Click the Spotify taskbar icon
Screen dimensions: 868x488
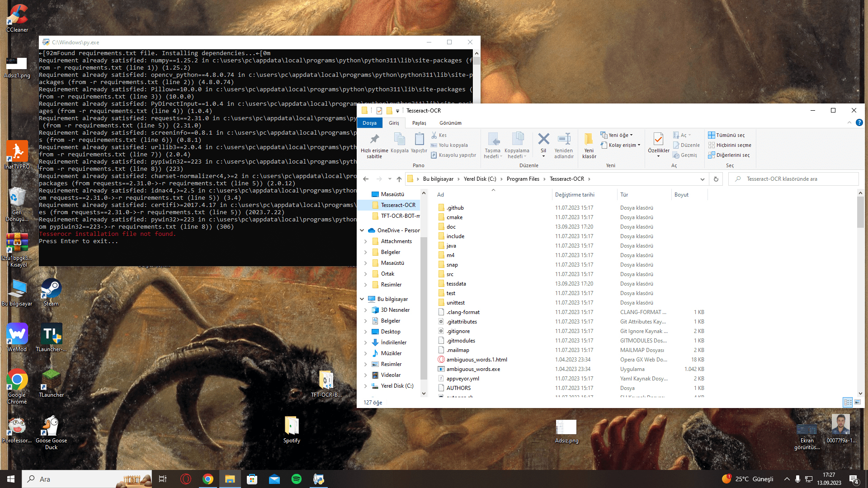pos(297,479)
